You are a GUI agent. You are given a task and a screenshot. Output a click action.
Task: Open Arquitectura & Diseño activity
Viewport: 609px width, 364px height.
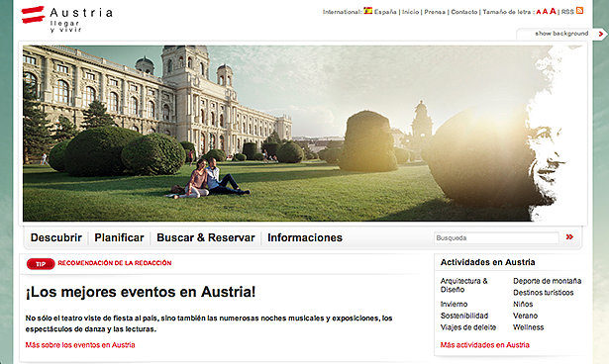point(463,285)
